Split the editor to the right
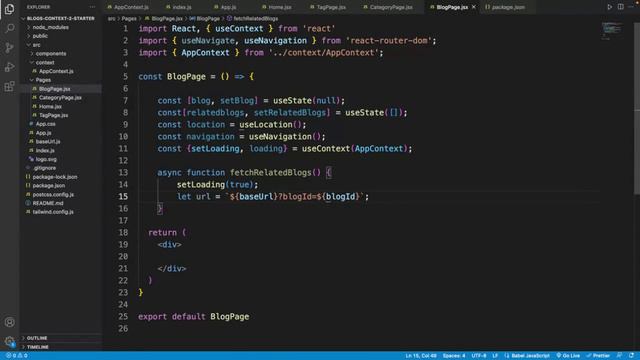 pos(620,7)
